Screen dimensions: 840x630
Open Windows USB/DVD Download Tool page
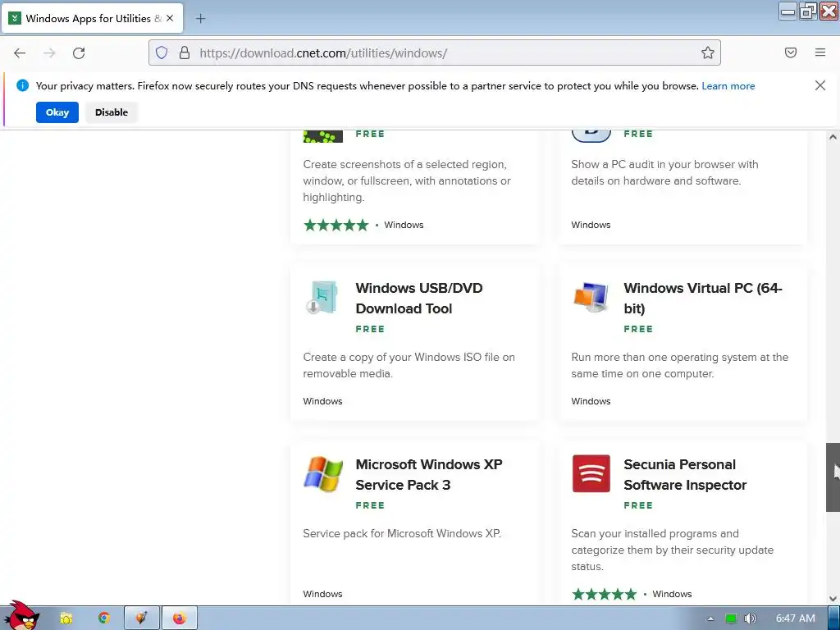pyautogui.click(x=419, y=299)
